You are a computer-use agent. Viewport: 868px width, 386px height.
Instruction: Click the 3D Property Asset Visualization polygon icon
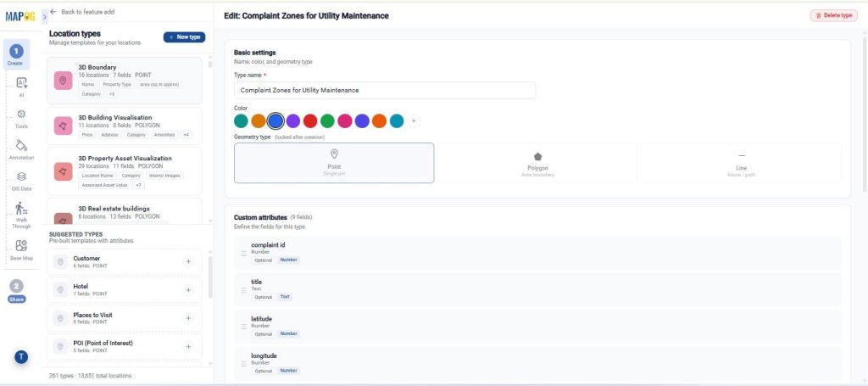(x=63, y=171)
